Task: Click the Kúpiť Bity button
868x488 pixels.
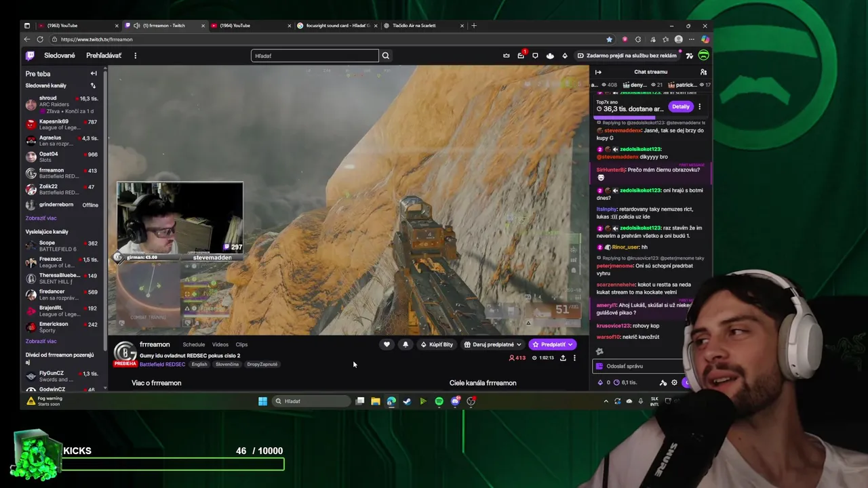Action: [x=437, y=344]
